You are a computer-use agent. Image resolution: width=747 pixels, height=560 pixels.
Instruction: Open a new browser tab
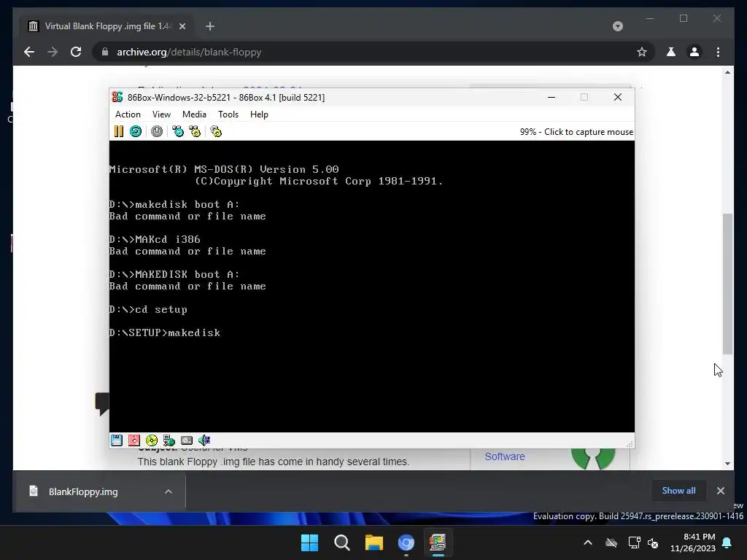(210, 26)
